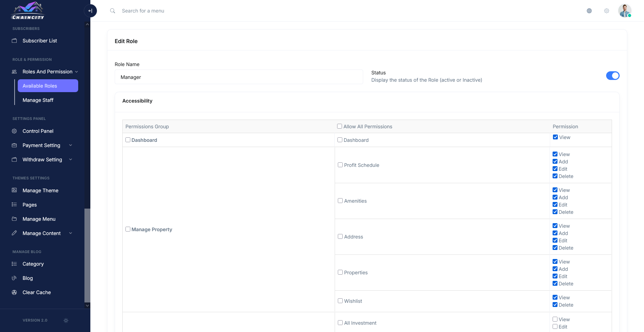The width and height of the screenshot is (644, 332).
Task: Open Available Roles menu item
Action: point(48,86)
